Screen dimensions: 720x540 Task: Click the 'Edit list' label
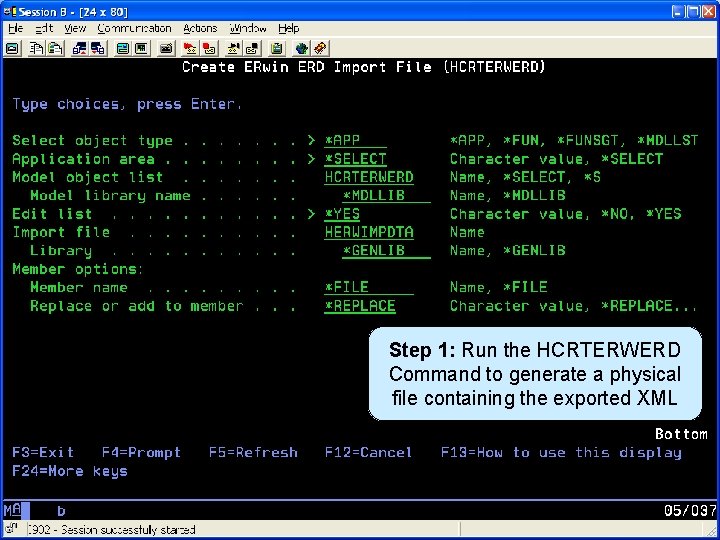(52, 214)
